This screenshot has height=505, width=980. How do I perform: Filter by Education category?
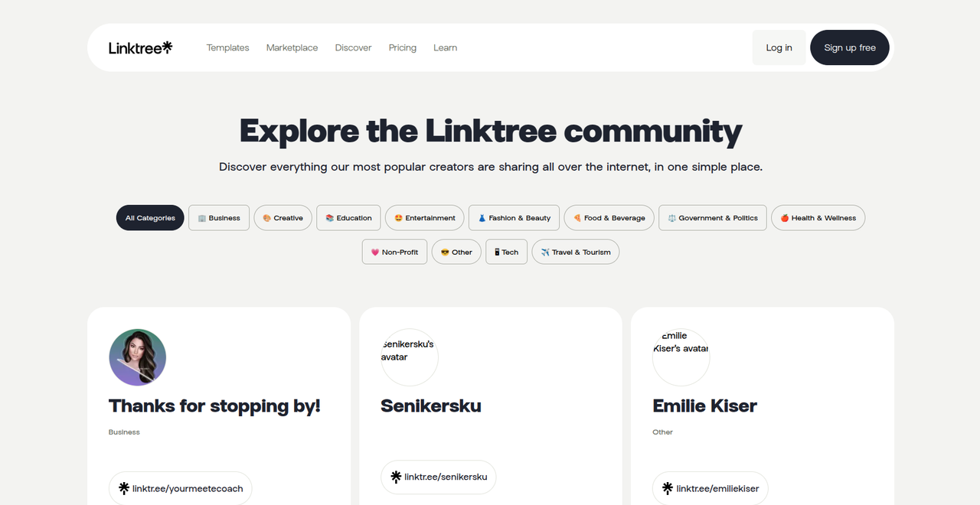coord(348,218)
